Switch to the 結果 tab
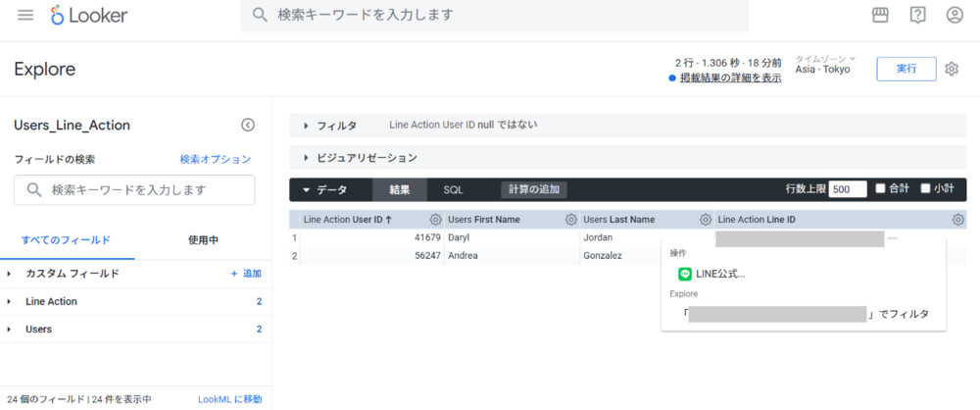980x410 pixels. coord(400,189)
